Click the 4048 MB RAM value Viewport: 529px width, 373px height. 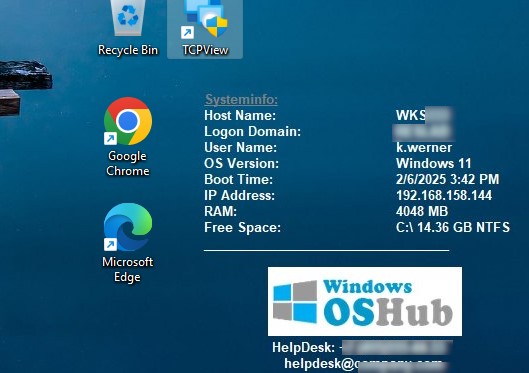tap(422, 211)
